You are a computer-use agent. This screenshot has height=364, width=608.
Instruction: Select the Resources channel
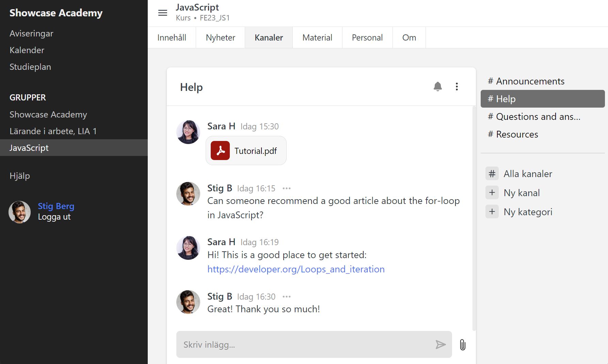[517, 134]
